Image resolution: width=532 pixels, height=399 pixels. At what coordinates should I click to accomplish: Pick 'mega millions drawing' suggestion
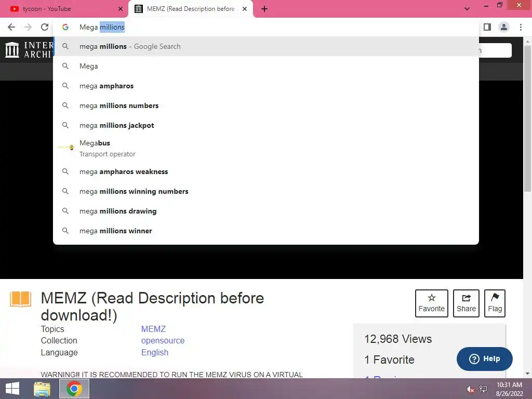click(266, 211)
